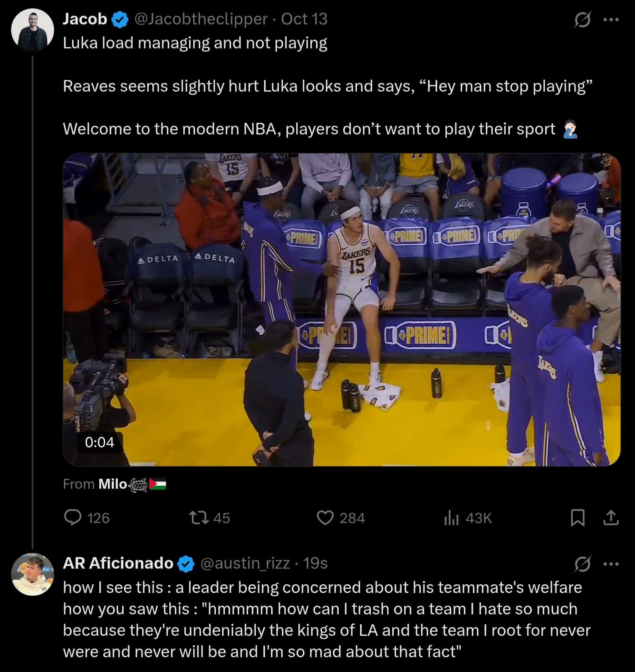This screenshot has height=672, width=635.
Task: Bookmark Jacob's post
Action: coord(578,517)
